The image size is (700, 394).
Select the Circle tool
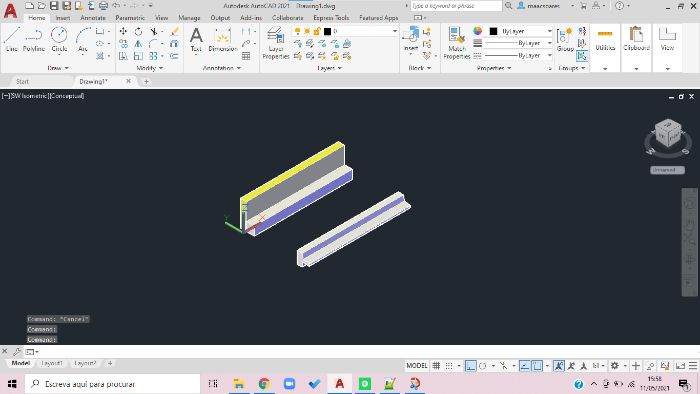pos(59,39)
